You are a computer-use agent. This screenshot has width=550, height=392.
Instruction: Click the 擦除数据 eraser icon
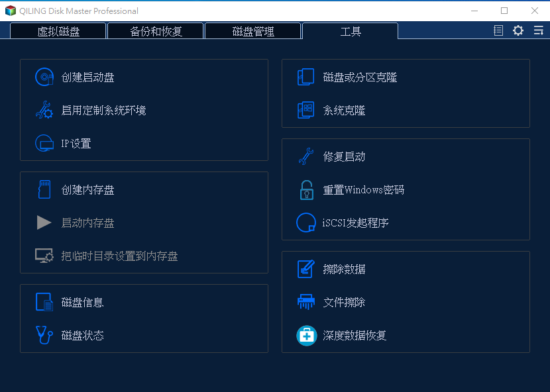[x=306, y=269]
